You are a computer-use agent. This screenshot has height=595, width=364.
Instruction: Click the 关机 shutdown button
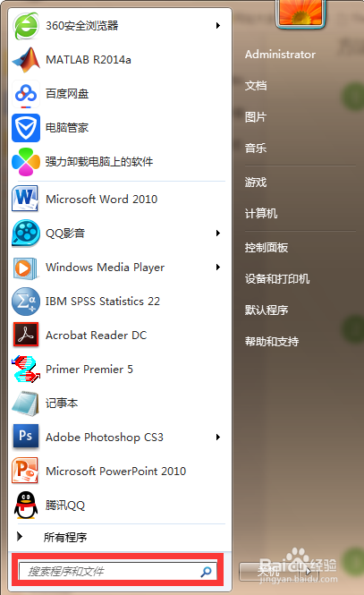271,571
